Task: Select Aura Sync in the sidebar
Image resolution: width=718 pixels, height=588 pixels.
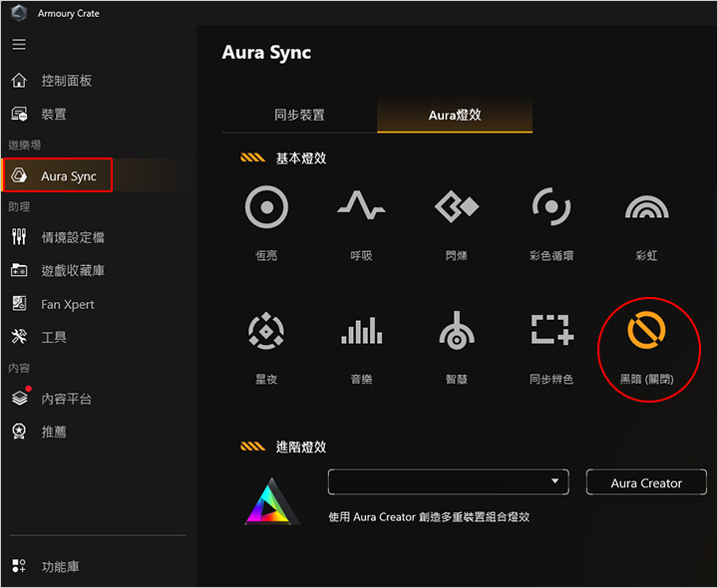Action: coord(57,175)
